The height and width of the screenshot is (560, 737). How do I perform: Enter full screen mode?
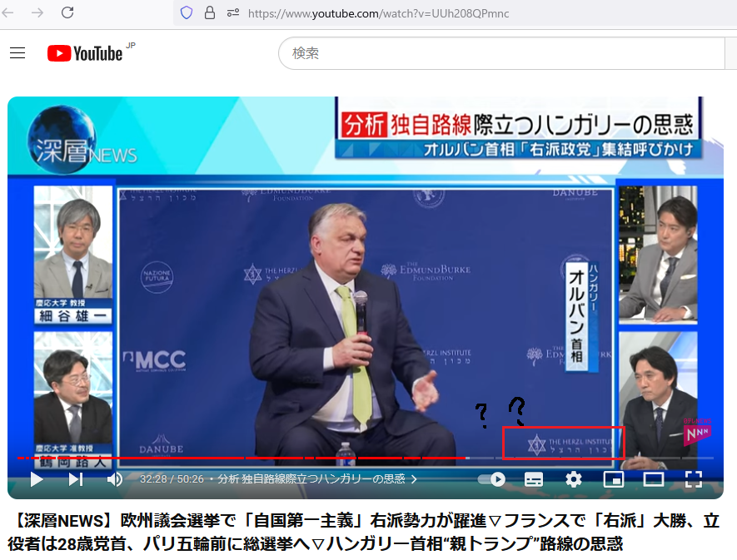pyautogui.click(x=694, y=479)
